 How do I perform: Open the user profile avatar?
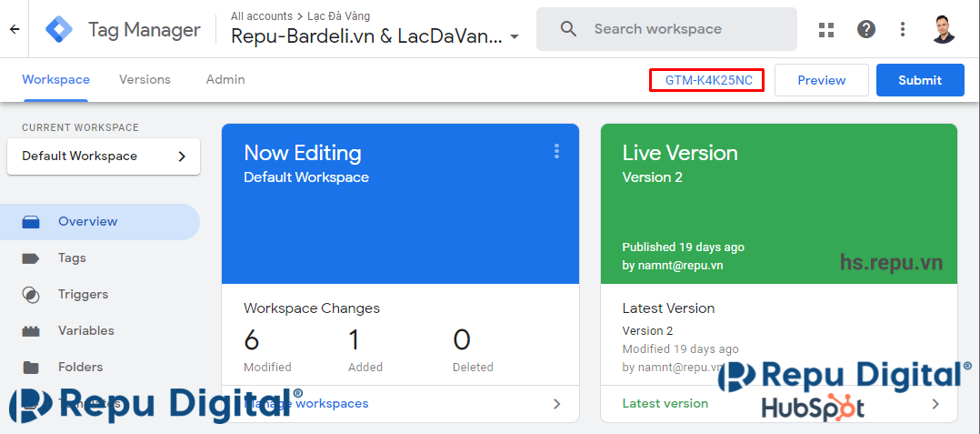[x=944, y=29]
